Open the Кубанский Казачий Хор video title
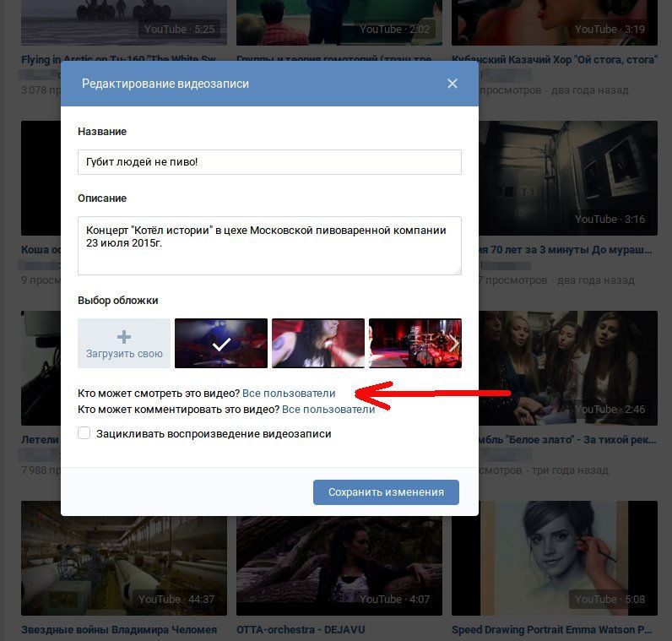 pos(554,61)
